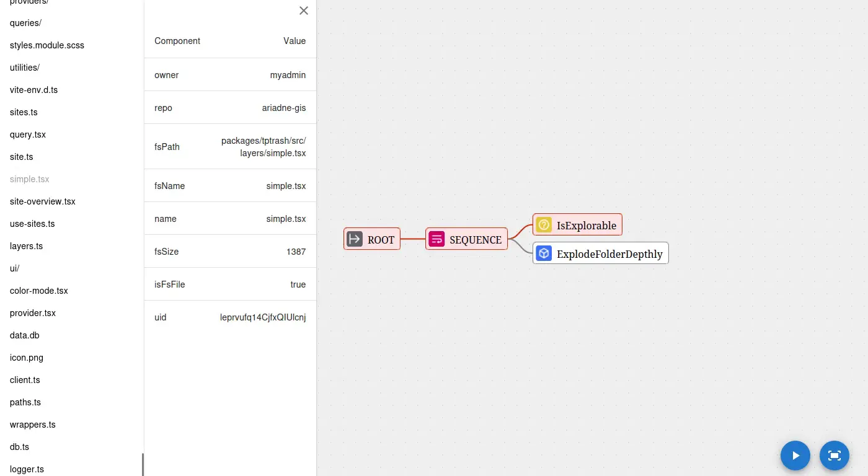Viewport: 868px width, 476px height.
Task: Select color-mode.tsx in the file list
Action: pyautogui.click(x=39, y=291)
